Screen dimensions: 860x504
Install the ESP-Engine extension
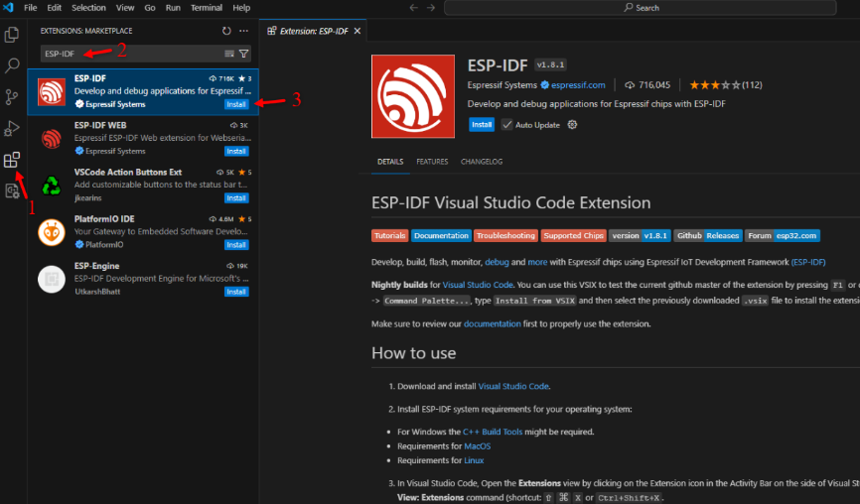pyautogui.click(x=235, y=292)
